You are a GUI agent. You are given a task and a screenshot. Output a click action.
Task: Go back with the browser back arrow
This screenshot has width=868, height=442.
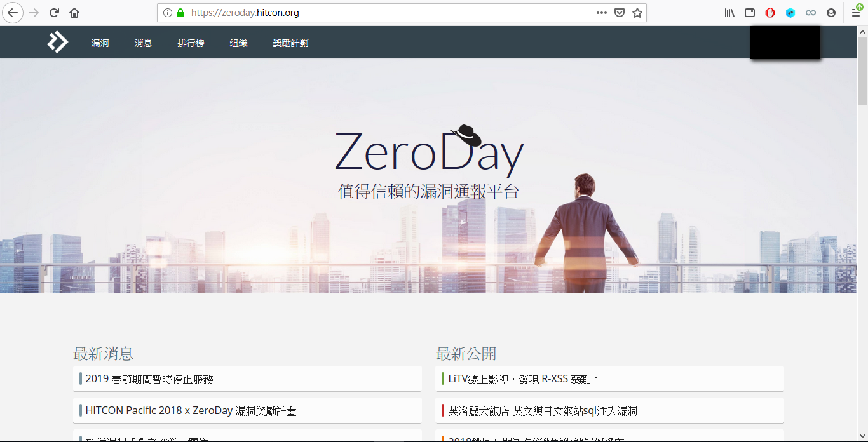[13, 13]
